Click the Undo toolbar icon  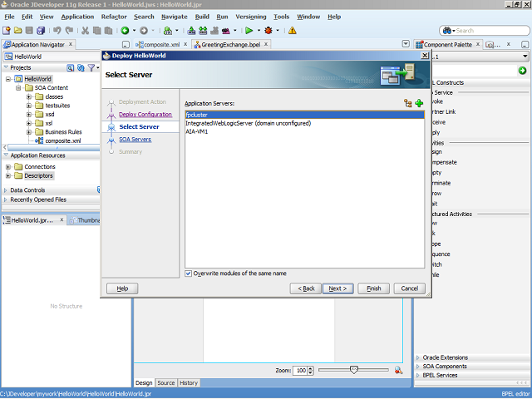point(57,31)
